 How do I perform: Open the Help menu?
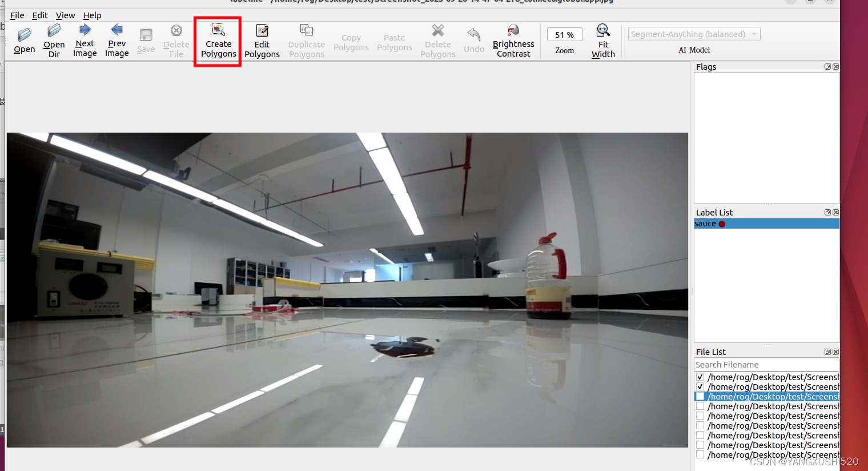[x=92, y=15]
